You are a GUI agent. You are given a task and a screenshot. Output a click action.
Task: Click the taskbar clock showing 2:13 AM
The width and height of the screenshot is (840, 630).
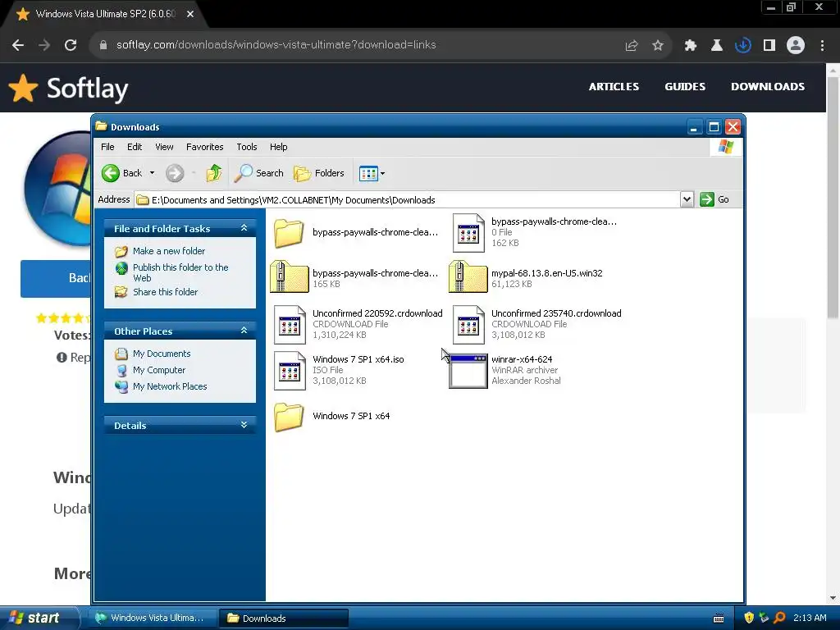click(810, 618)
